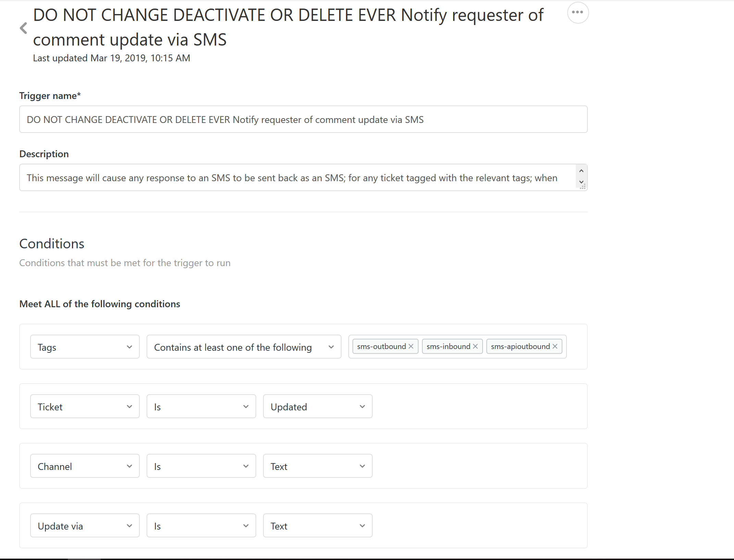Open the Update via 'Is' operator dropdown

(x=201, y=526)
